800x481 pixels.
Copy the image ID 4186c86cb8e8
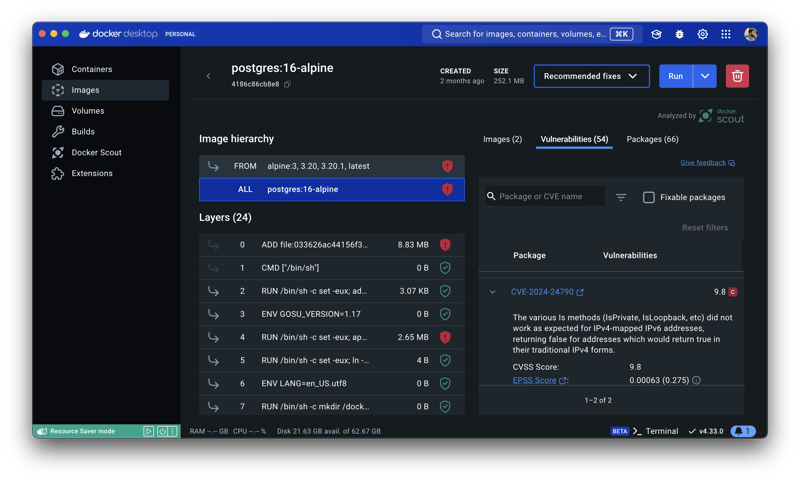pos(287,84)
